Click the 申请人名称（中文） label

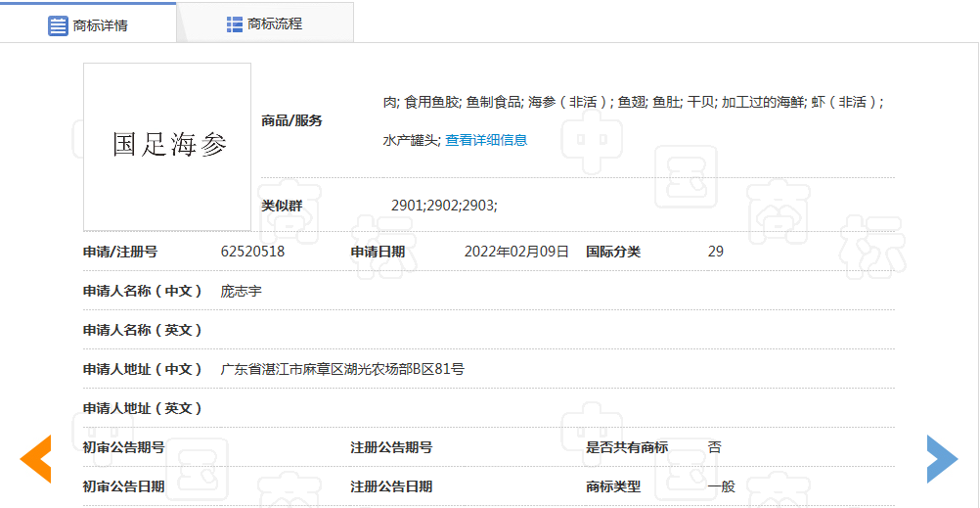pos(143,291)
